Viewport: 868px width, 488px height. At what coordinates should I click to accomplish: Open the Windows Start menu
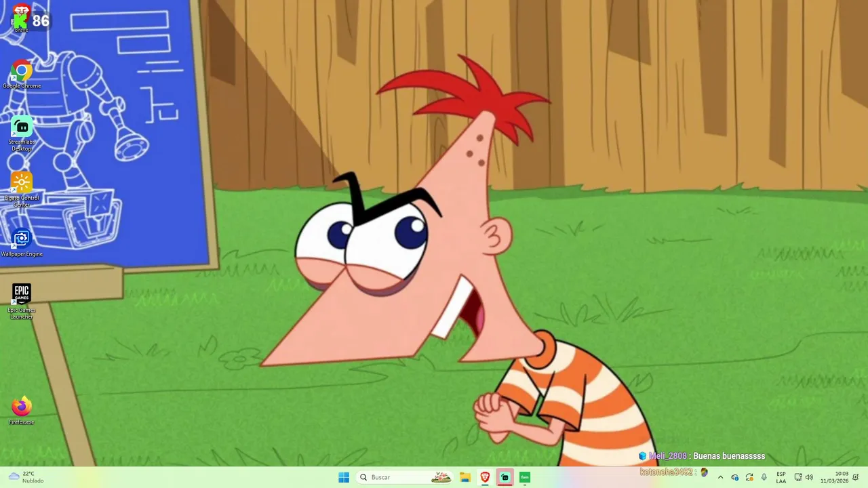[344, 477]
